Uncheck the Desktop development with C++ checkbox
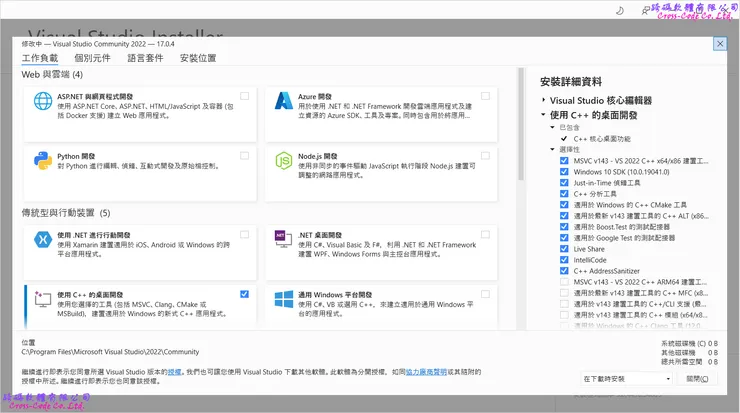Screen dimensions: 740x413 (x=244, y=294)
